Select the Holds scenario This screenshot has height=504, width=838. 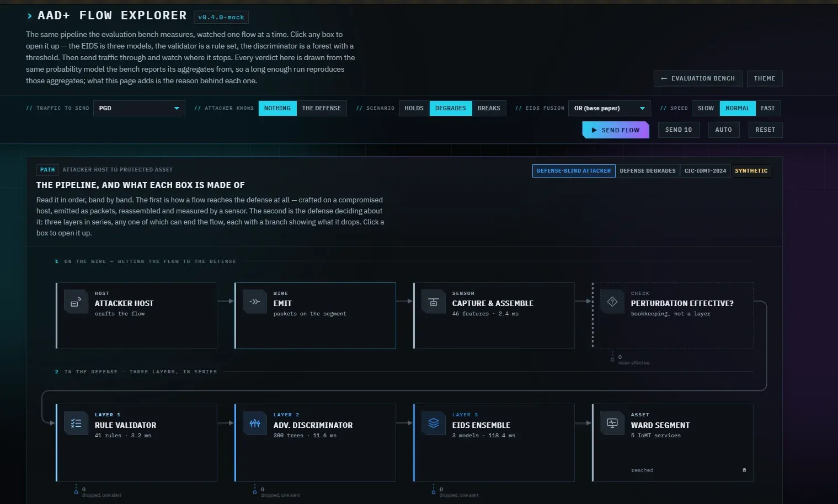414,108
